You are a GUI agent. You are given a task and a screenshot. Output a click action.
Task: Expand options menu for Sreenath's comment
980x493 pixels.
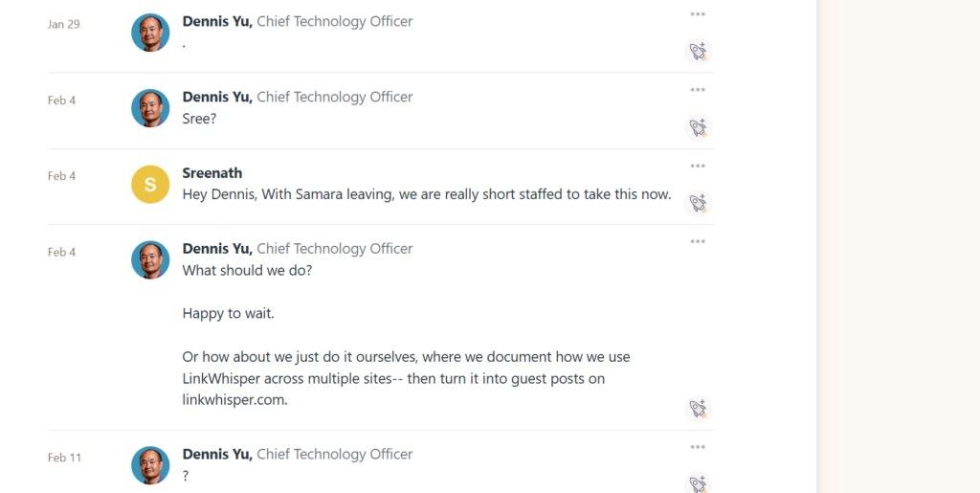tap(698, 166)
